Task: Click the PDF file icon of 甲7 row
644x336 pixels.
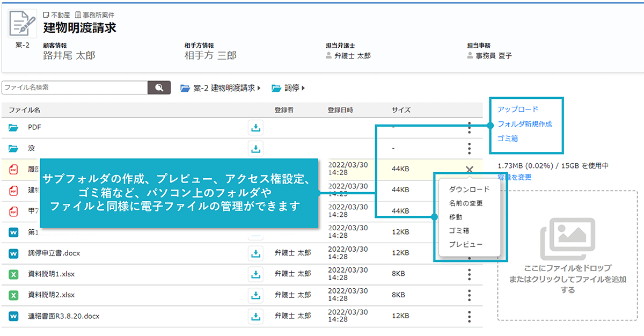Action: pyautogui.click(x=14, y=211)
